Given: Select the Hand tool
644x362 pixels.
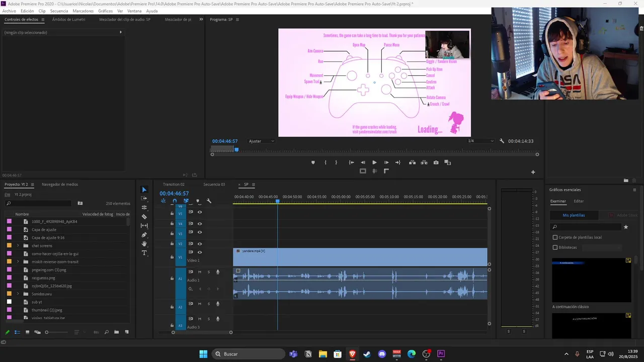Looking at the screenshot, I should [144, 244].
